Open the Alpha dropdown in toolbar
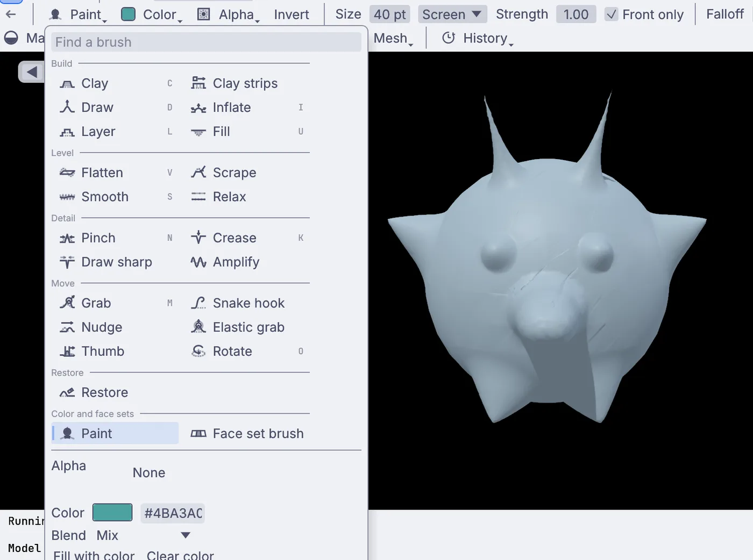 coord(228,15)
